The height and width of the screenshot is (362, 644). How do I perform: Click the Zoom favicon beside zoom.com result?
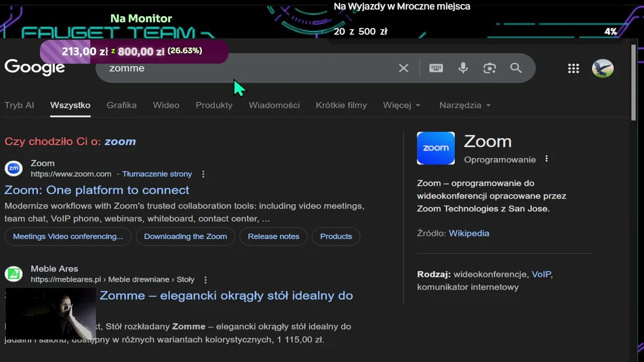click(x=14, y=168)
